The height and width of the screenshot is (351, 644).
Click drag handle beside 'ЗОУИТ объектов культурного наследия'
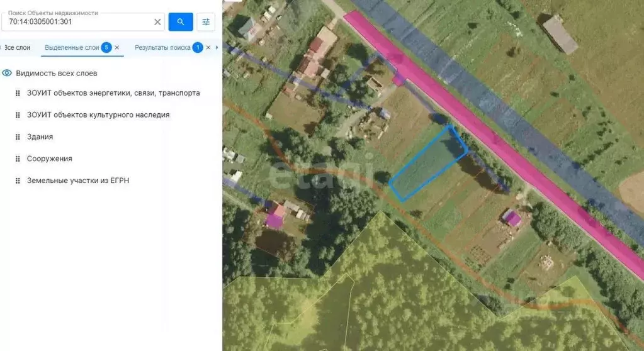coord(18,115)
